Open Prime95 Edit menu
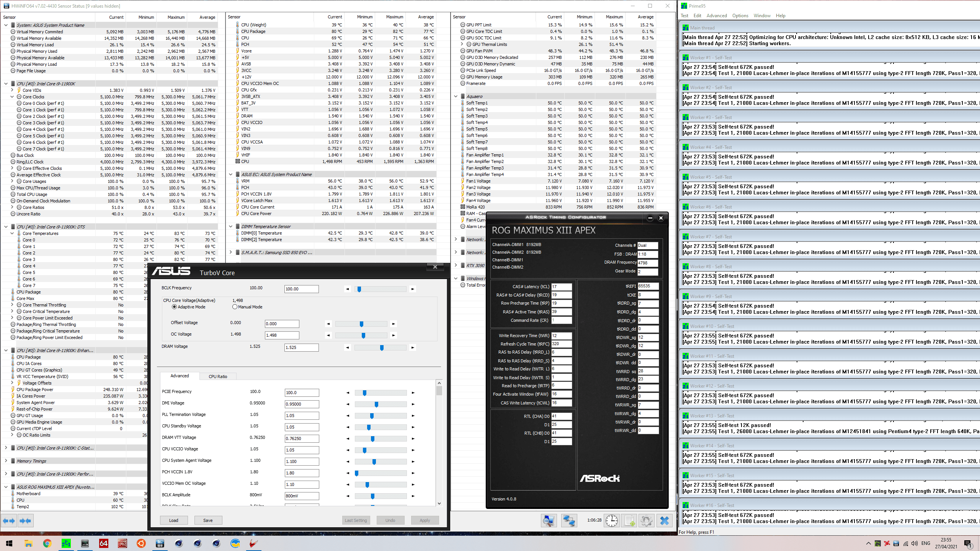 [697, 16]
